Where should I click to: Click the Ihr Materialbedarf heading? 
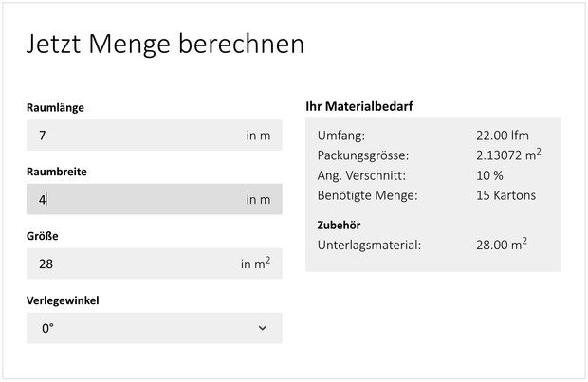[359, 106]
